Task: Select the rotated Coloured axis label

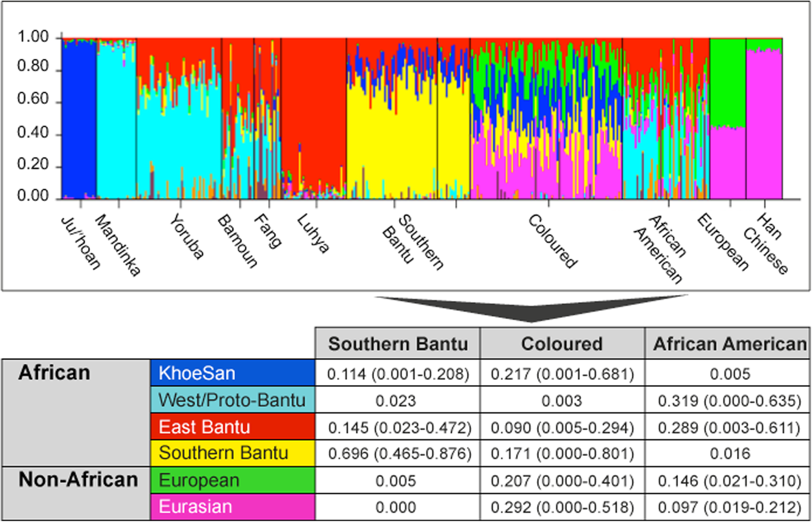Action: [553, 241]
